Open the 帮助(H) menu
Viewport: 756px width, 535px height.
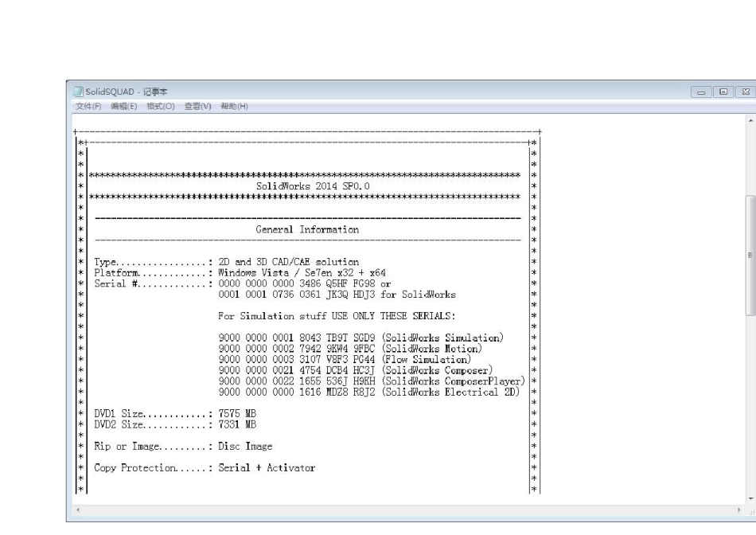point(234,106)
